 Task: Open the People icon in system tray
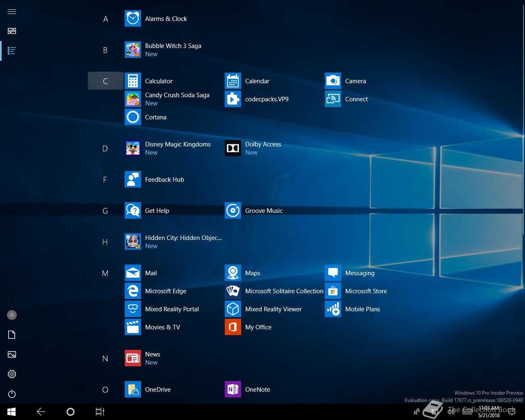click(x=417, y=412)
